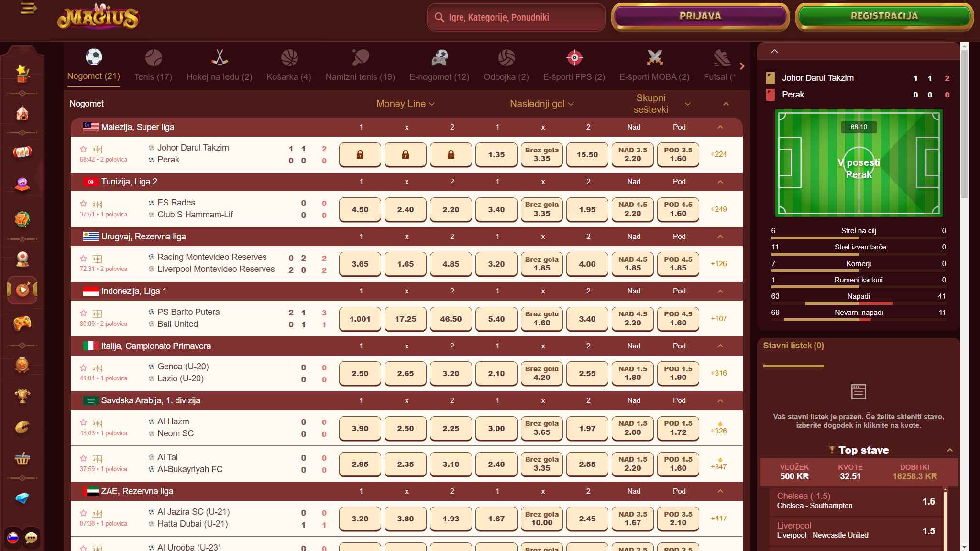This screenshot has width=980, height=551.
Task: Open the live chat bubble
Action: [31, 538]
